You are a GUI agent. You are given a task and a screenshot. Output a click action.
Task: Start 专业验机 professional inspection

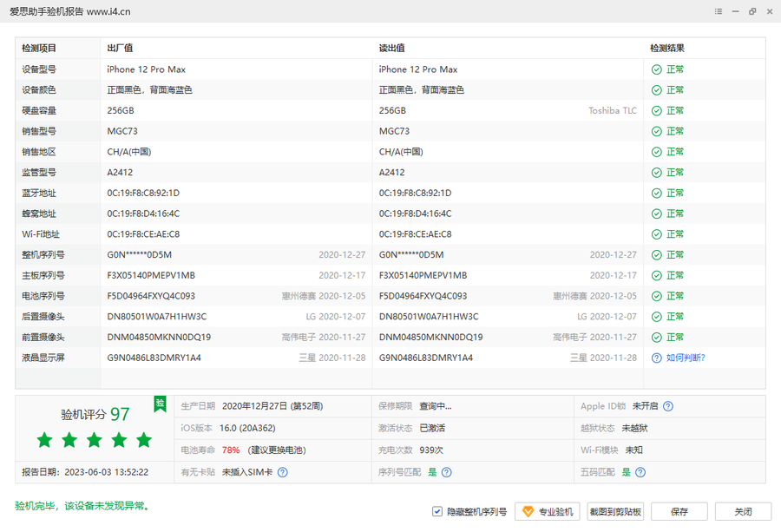(x=547, y=512)
